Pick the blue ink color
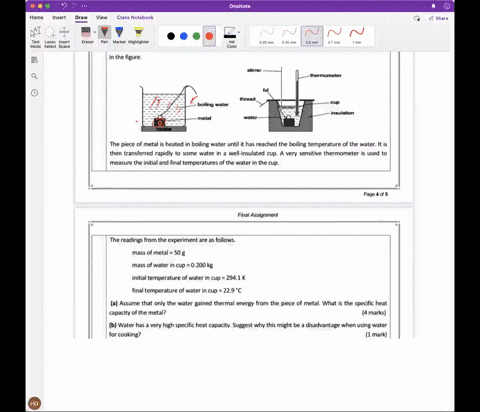 coord(184,36)
